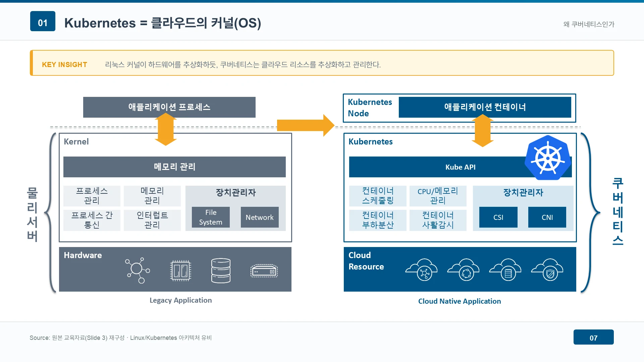This screenshot has height=362, width=644.
Task: Click the slide title Kubernetes = 클라우드의 커널(OS)
Action: tap(163, 23)
